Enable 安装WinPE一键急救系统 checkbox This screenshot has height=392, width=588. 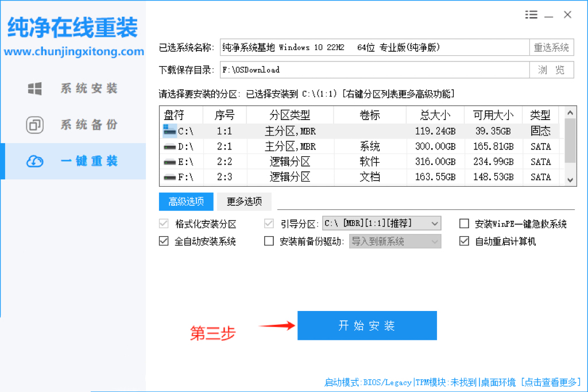click(464, 224)
